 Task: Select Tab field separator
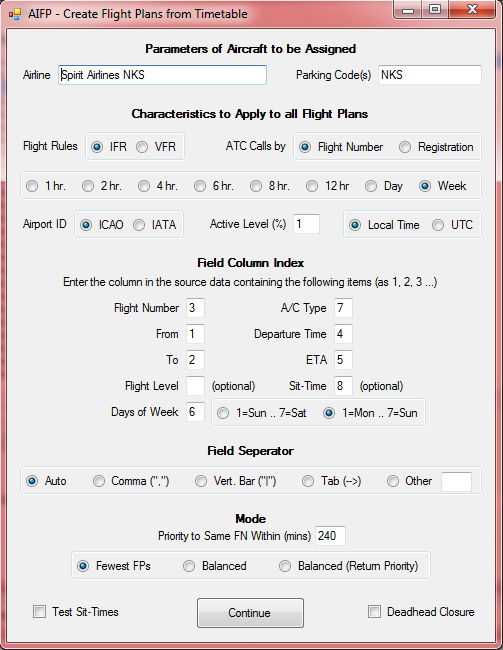click(x=308, y=481)
